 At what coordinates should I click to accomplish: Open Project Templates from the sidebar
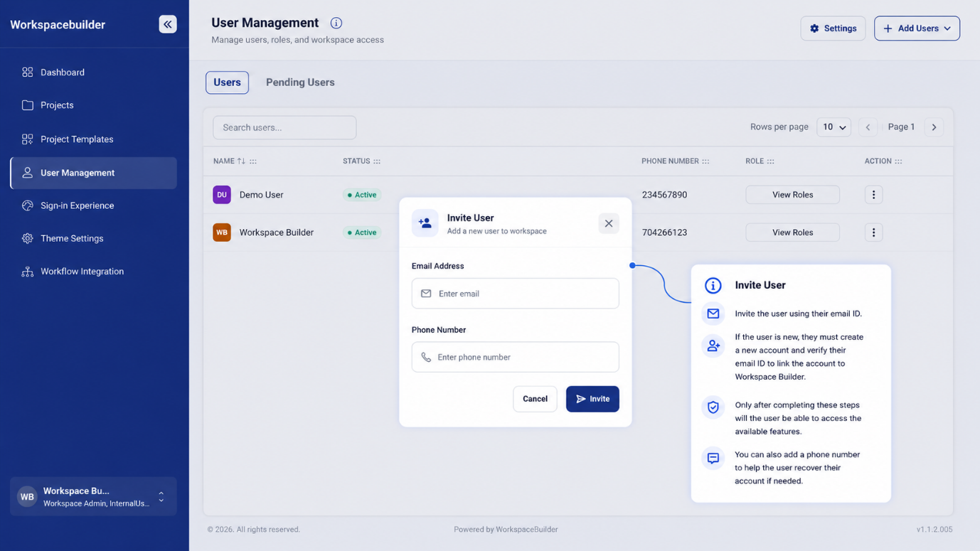[93, 139]
